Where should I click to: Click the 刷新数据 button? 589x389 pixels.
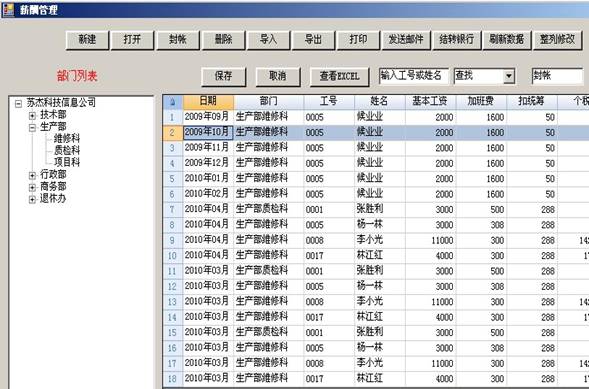tap(506, 40)
